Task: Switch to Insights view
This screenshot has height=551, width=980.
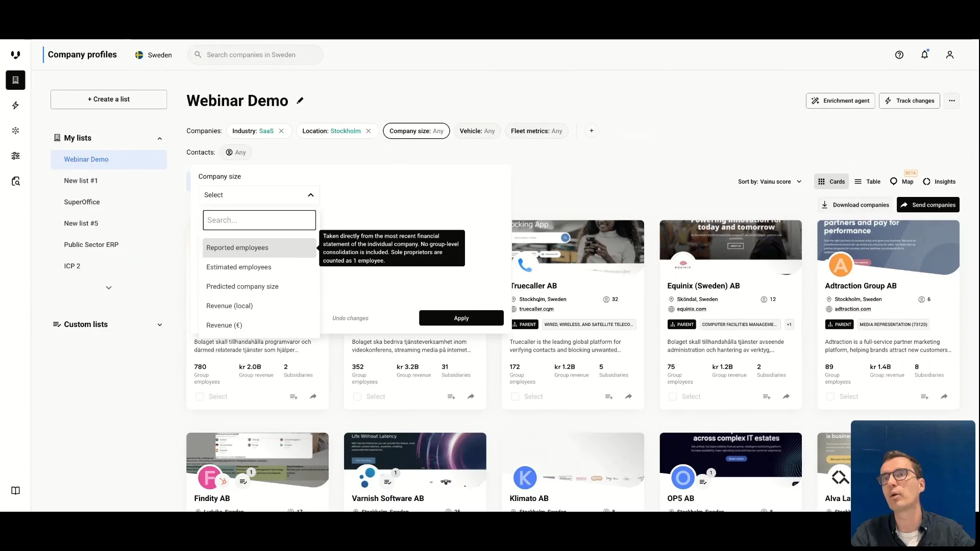Action: coord(939,182)
